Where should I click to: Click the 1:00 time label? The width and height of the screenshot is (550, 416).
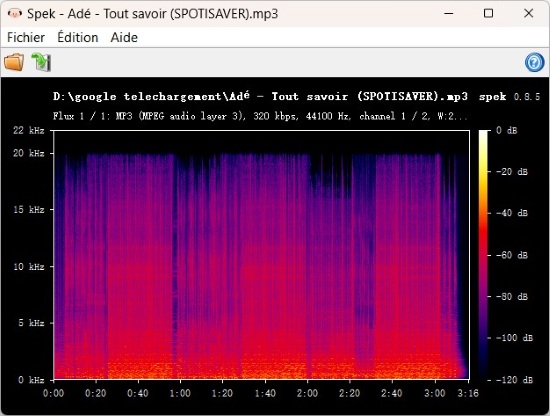pos(180,393)
